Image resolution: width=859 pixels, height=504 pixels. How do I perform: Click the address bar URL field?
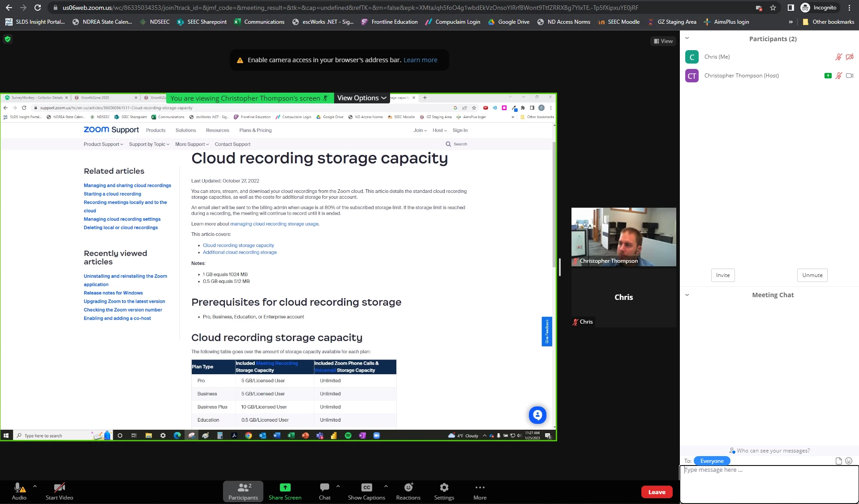(350, 8)
